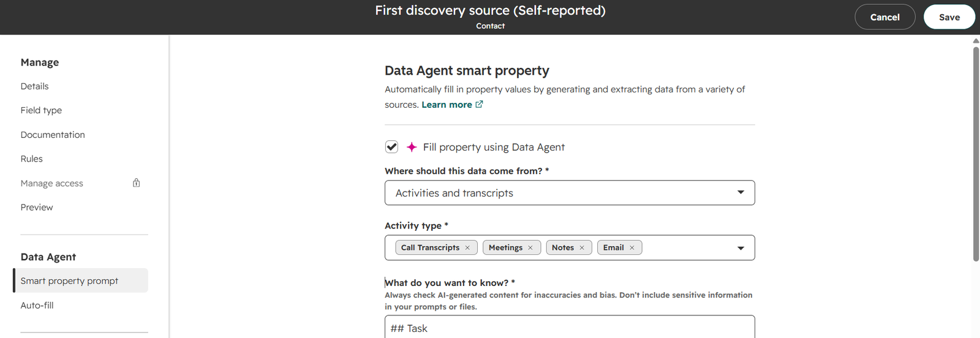Click the external link icon after Learn more
This screenshot has height=338, width=980.
tap(479, 104)
